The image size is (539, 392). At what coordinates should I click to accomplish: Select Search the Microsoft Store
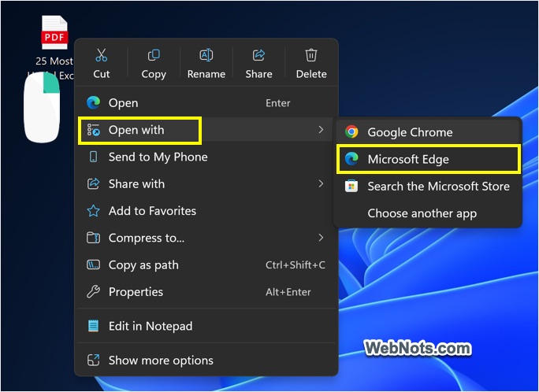428,186
